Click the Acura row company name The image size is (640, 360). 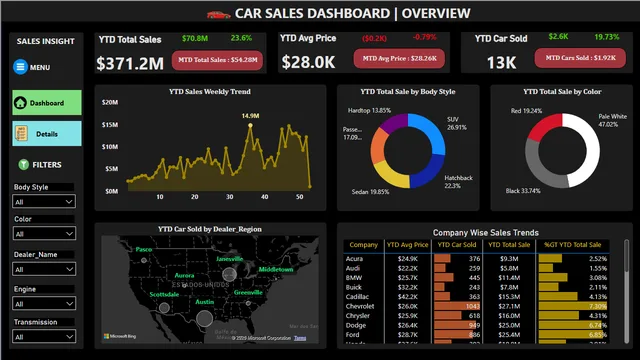click(x=354, y=259)
